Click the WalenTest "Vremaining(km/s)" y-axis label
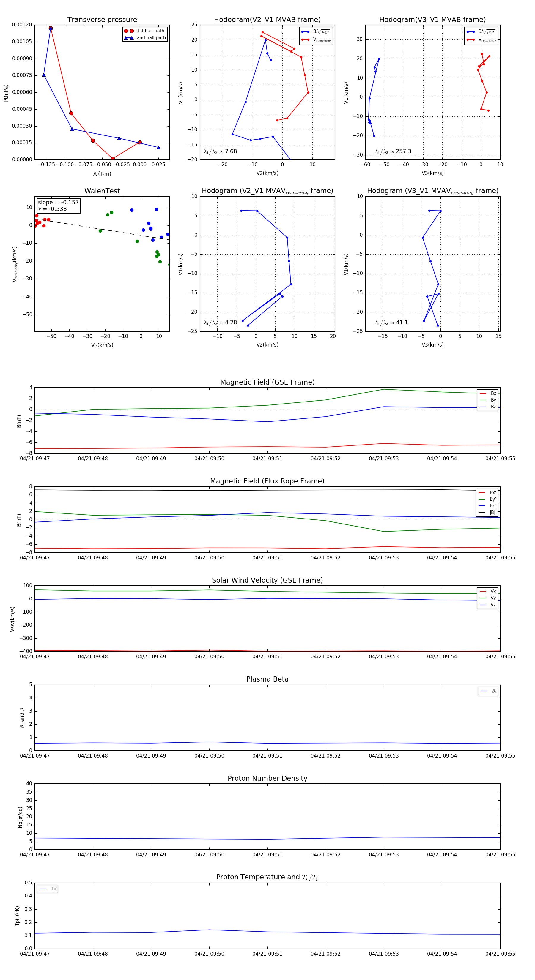Viewport: 535px width, 980px height. pyautogui.click(x=15, y=264)
